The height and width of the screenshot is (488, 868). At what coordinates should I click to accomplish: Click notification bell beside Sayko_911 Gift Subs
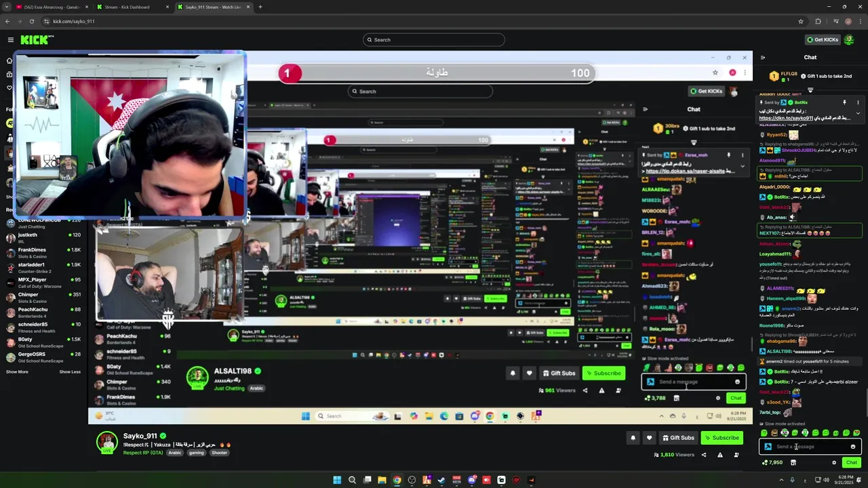[633, 438]
